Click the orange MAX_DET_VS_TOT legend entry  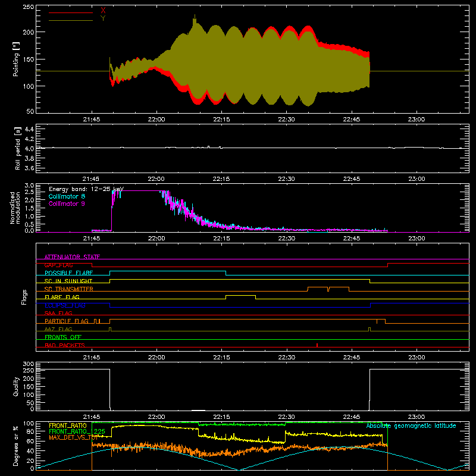(x=73, y=437)
